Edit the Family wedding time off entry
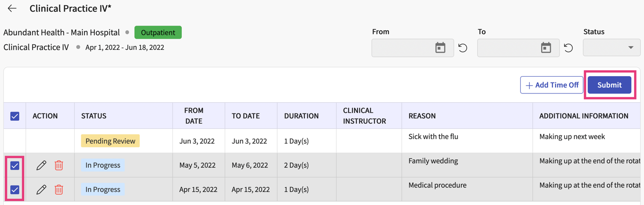 41,165
